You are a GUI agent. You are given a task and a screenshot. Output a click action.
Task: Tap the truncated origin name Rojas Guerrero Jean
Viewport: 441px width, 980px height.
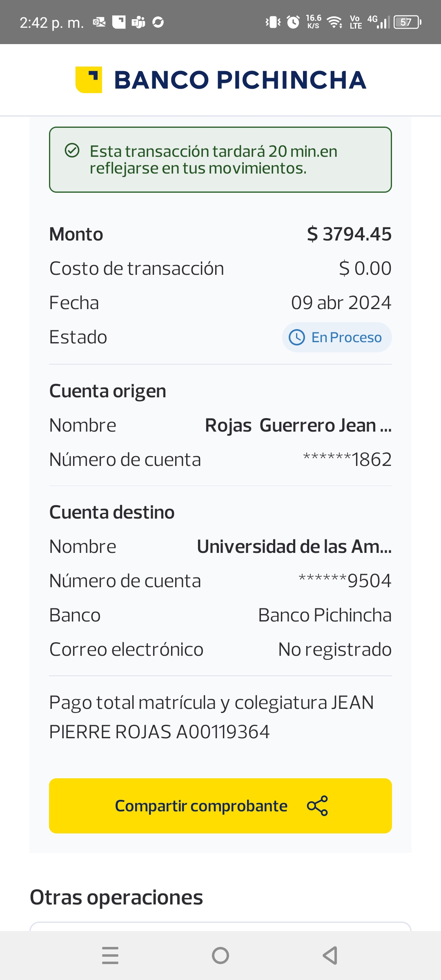coord(298,425)
